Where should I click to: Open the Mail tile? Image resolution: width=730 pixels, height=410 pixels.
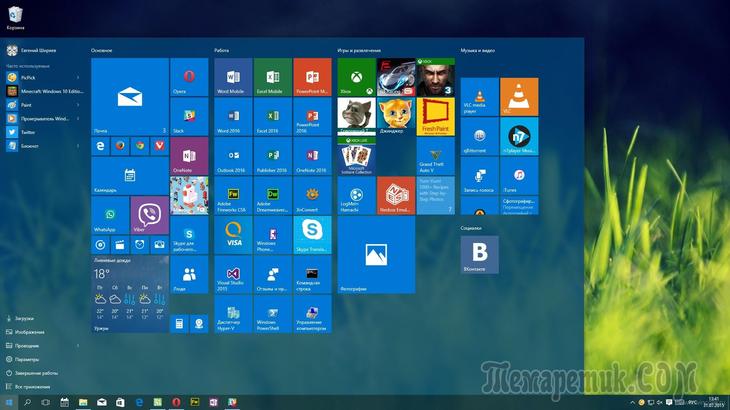[130, 96]
